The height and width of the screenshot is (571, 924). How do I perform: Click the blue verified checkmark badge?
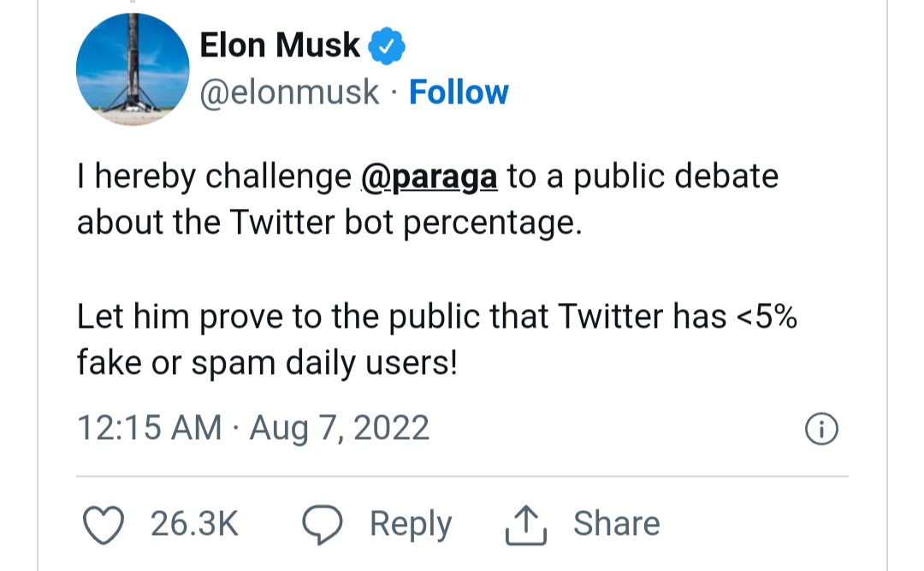pos(386,46)
